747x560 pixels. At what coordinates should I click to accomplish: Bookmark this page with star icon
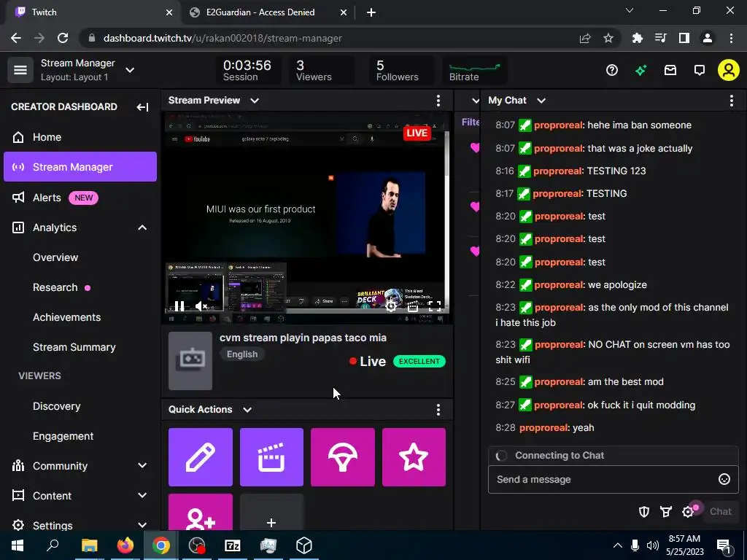(x=608, y=38)
